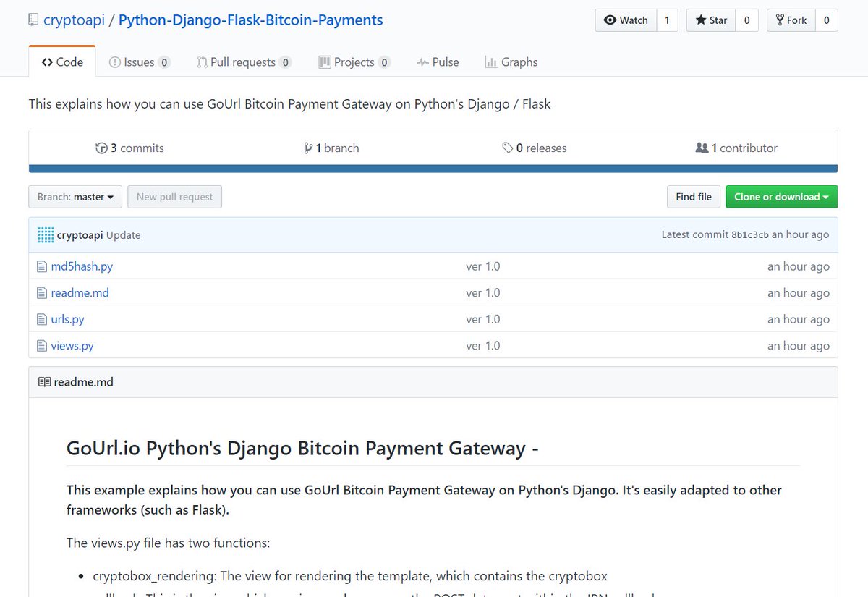Image resolution: width=868 pixels, height=597 pixels.
Task: Open ver 1.0 commit message for views.py
Action: (483, 346)
